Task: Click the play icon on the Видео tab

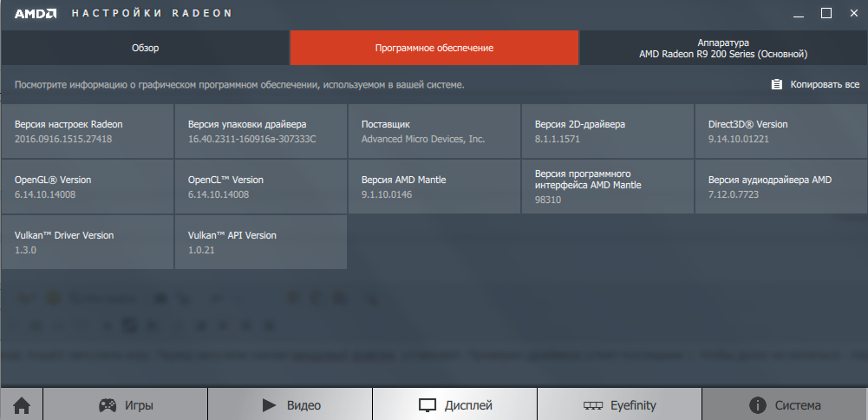Action: pyautogui.click(x=269, y=405)
